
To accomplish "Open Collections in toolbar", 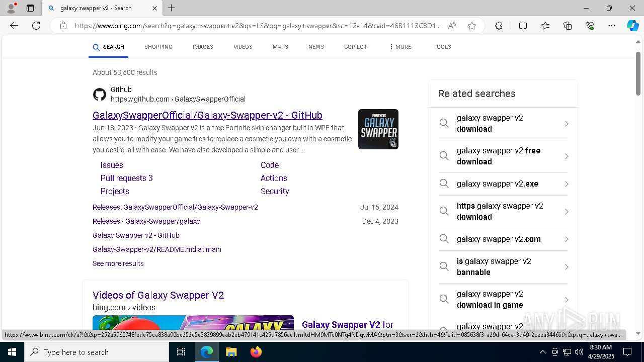I will click(x=568, y=26).
